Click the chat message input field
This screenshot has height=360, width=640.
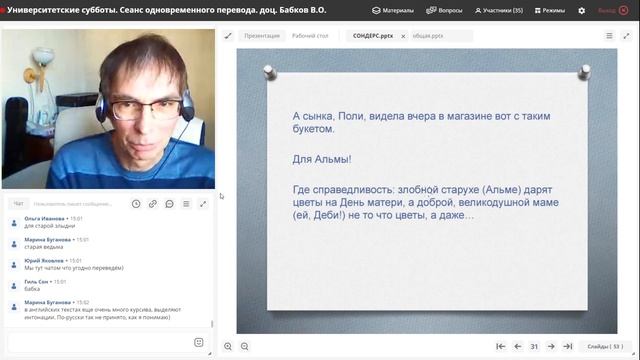pyautogui.click(x=98, y=342)
